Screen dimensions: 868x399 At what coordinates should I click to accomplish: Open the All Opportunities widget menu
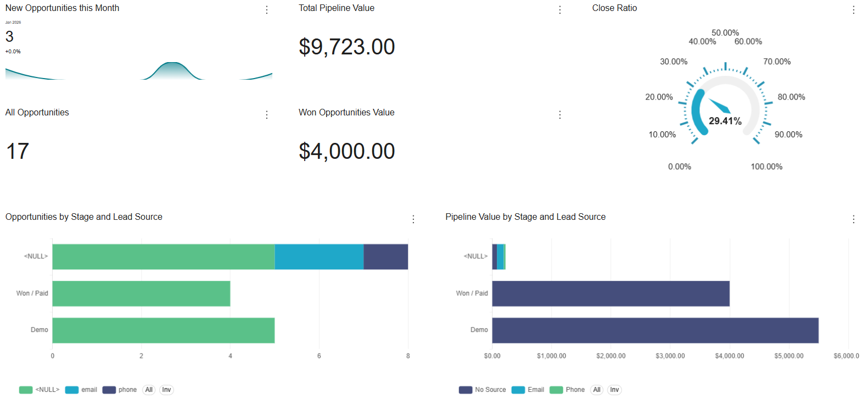tap(267, 114)
